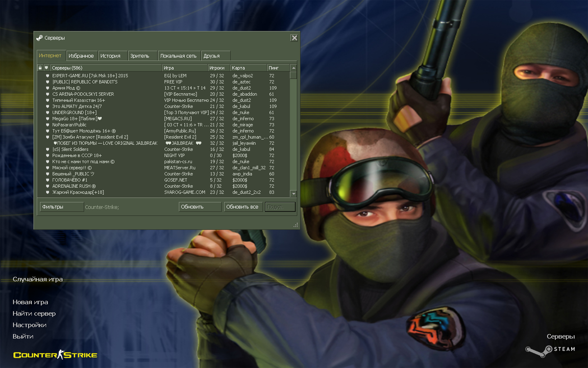Click shield icon beside NoPasaran!Public

click(x=48, y=125)
